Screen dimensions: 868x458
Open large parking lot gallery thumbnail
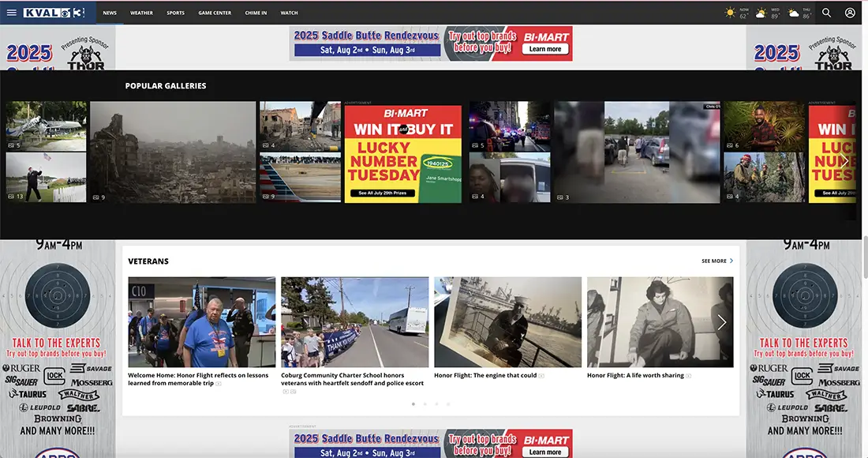(x=637, y=152)
